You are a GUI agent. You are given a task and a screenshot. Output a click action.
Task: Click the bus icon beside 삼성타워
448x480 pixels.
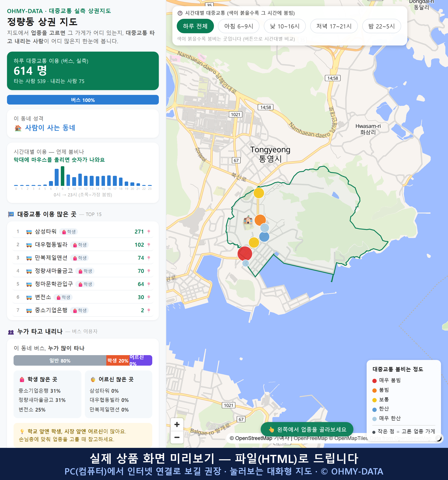click(x=29, y=232)
